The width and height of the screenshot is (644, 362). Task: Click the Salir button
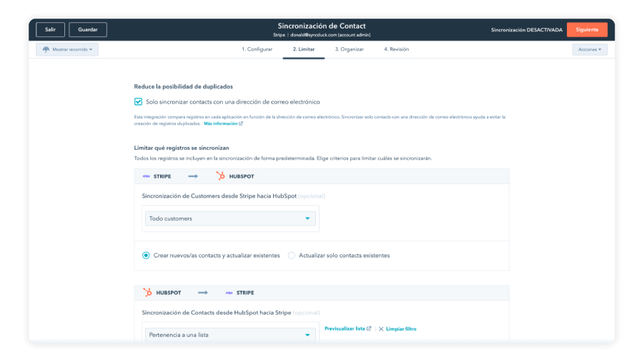(50, 29)
